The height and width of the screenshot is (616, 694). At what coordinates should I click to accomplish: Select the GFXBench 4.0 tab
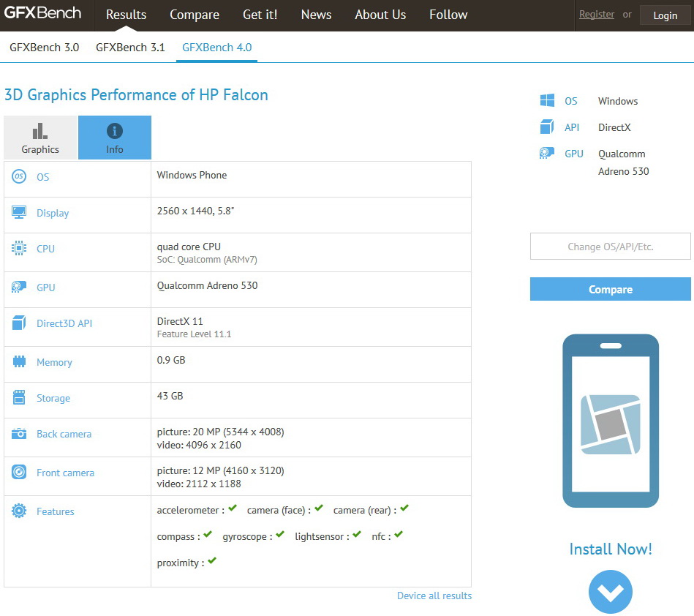(217, 48)
